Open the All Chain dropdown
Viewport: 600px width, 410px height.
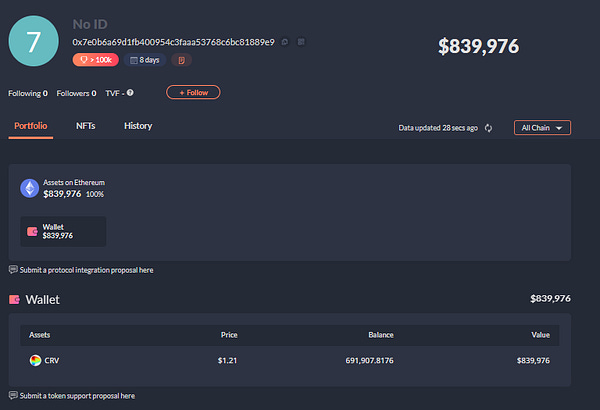coord(542,128)
